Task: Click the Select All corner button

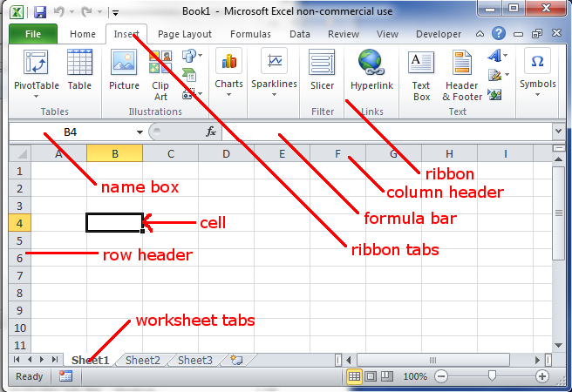Action: (x=20, y=153)
